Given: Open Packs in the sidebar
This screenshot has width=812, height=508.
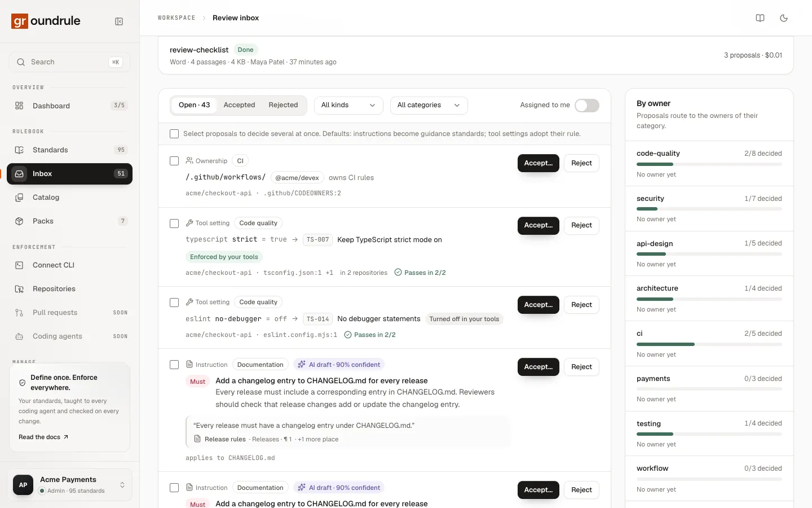Looking at the screenshot, I should (69, 221).
